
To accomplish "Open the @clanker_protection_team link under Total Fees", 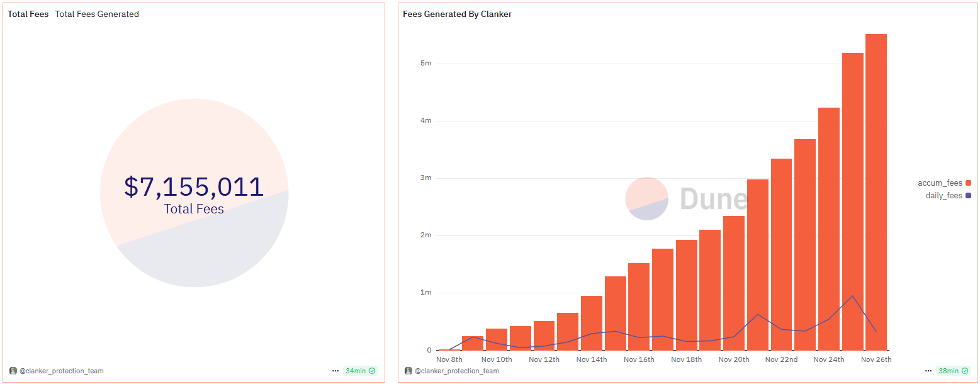I will [x=62, y=371].
